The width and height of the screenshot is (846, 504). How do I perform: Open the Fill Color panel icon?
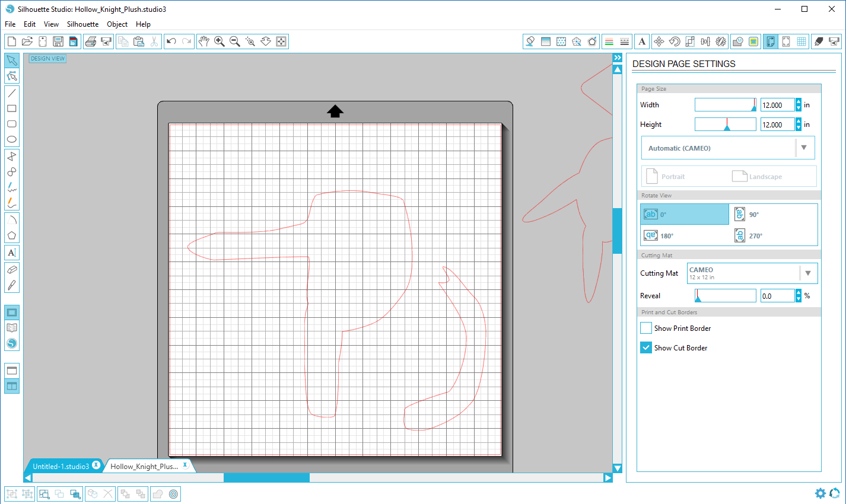tap(530, 42)
